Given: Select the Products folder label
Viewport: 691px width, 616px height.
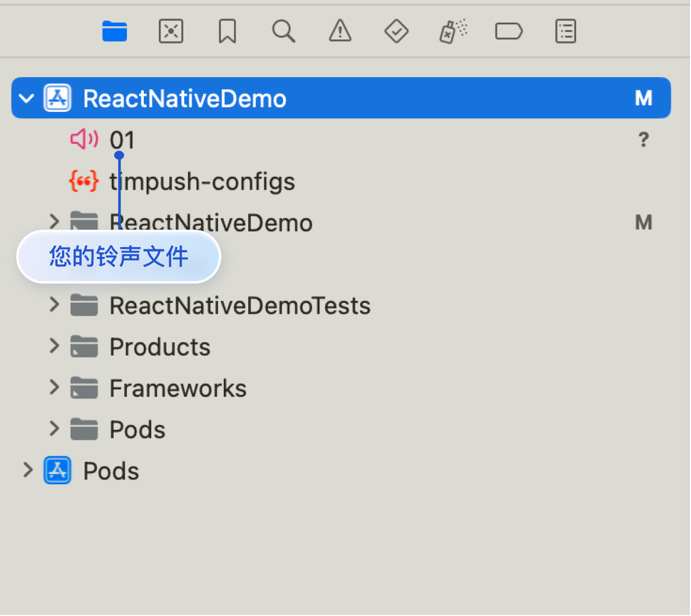Looking at the screenshot, I should coord(160,347).
